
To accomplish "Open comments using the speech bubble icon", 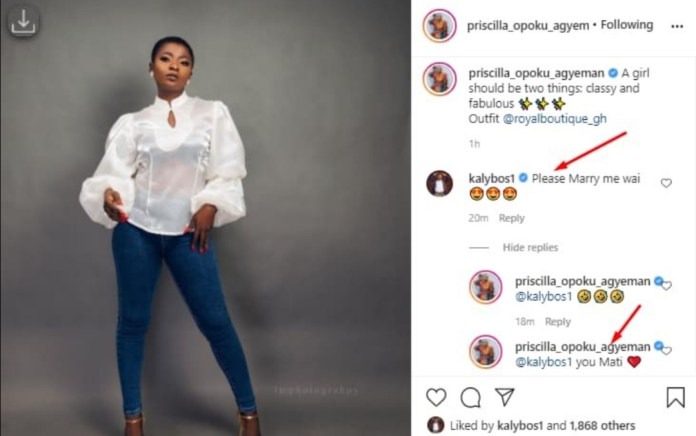I will point(471,397).
